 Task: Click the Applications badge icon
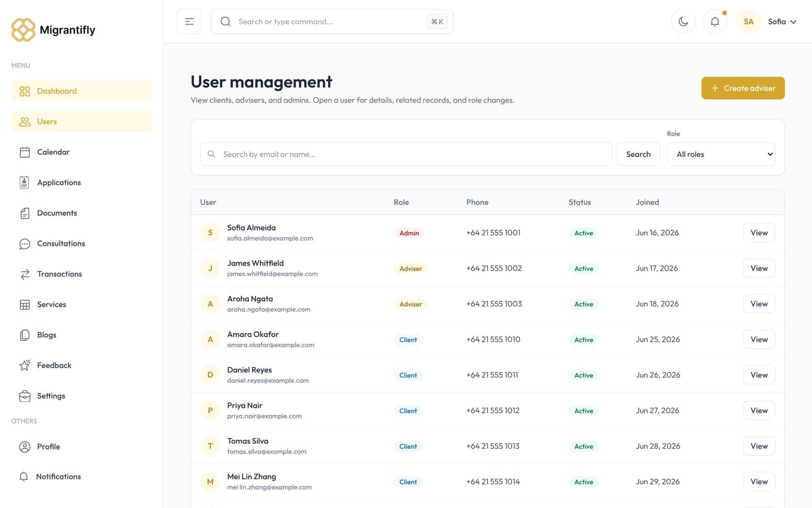[x=24, y=182]
